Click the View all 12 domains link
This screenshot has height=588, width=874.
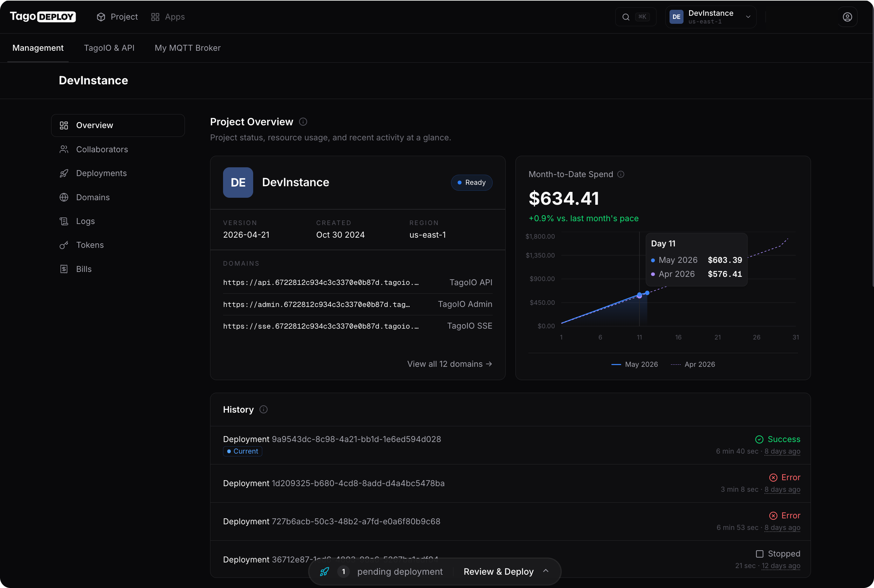[x=450, y=364]
